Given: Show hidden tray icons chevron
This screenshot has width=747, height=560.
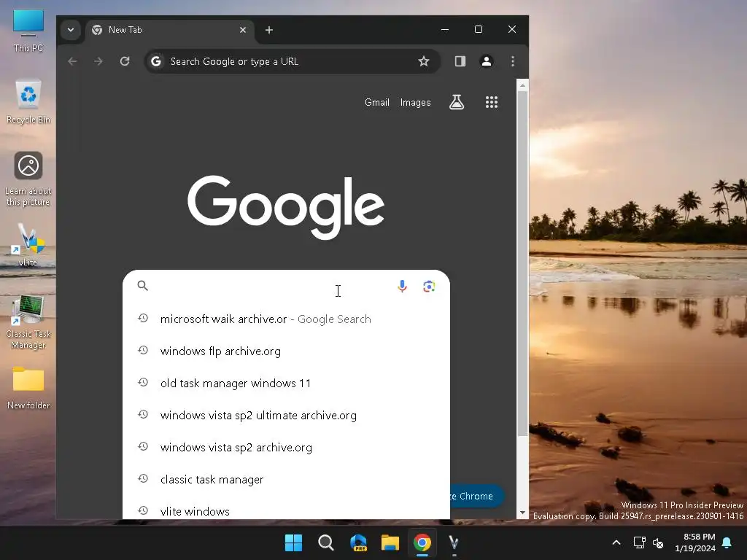Looking at the screenshot, I should point(616,542).
